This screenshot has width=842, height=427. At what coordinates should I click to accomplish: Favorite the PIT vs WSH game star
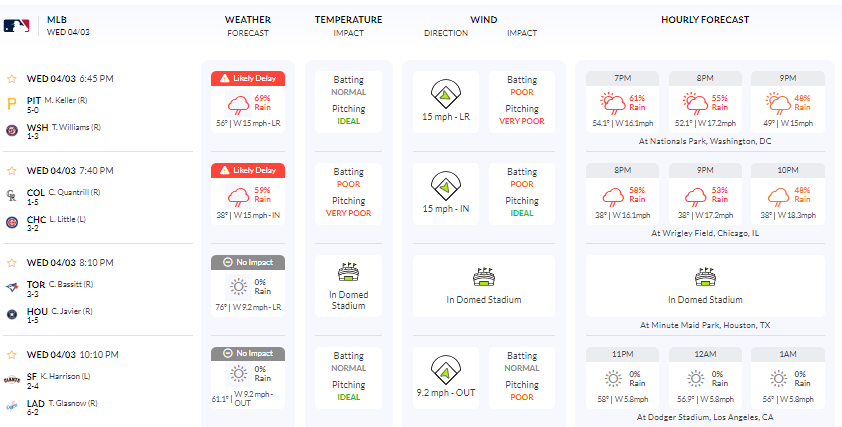point(12,78)
